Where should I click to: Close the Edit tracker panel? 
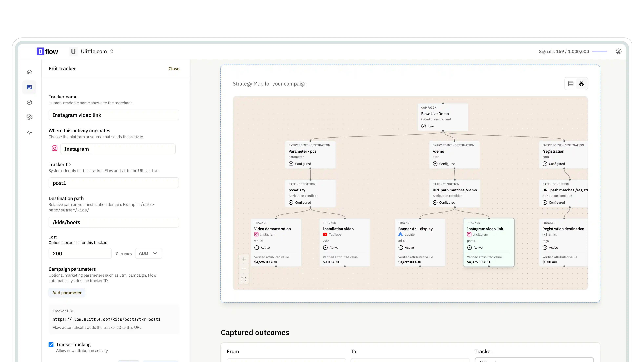pyautogui.click(x=174, y=69)
